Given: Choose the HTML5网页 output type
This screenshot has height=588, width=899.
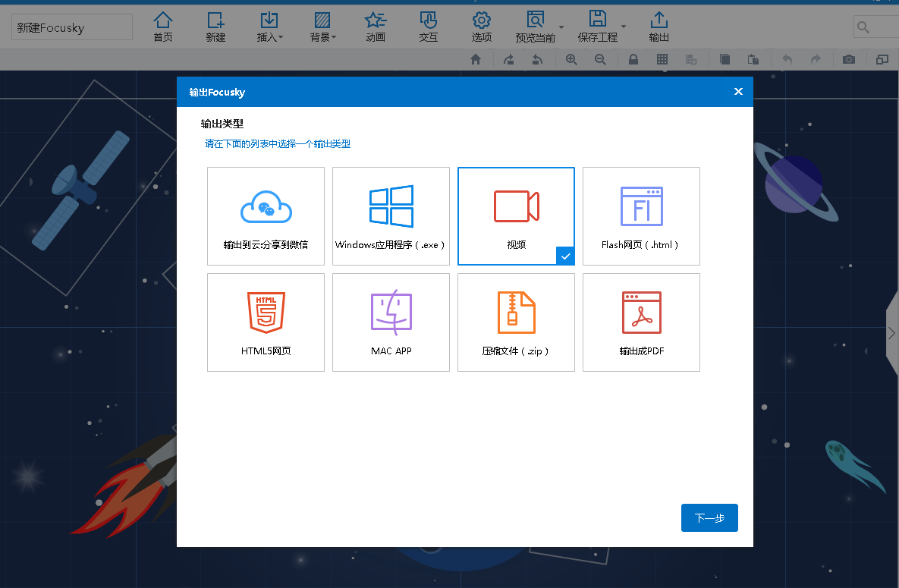Looking at the screenshot, I should [266, 322].
